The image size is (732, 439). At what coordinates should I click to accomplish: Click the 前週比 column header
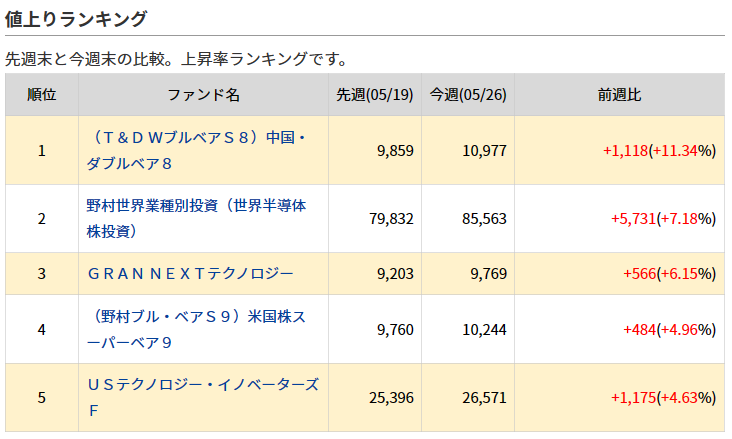(619, 95)
